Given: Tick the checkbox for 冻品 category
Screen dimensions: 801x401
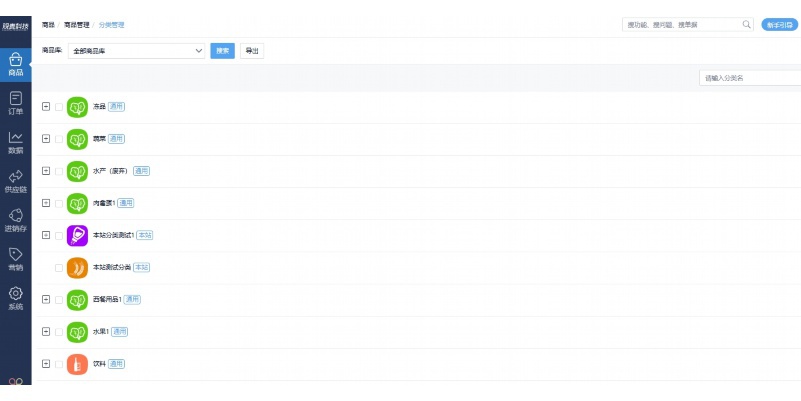Looking at the screenshot, I should click(x=59, y=107).
